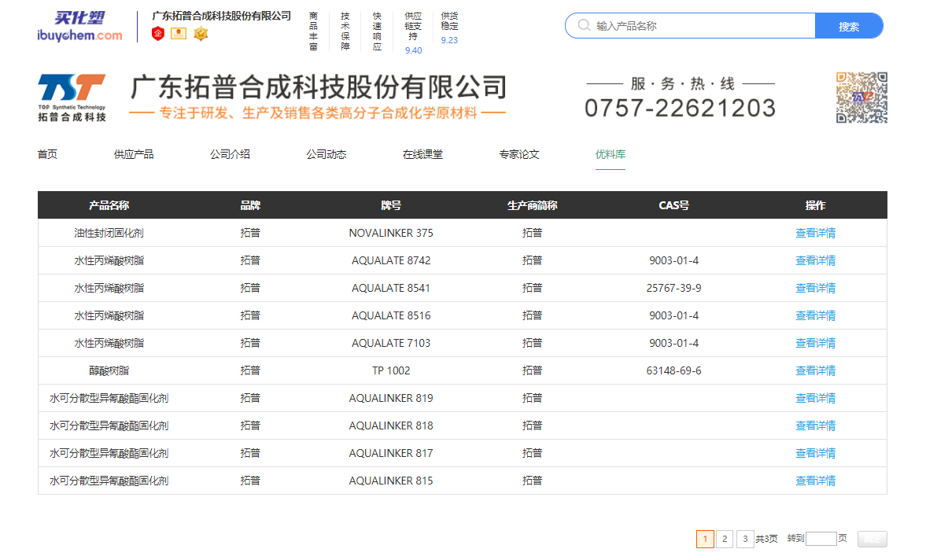Click the service hotline number 0757-22621203

click(x=680, y=108)
